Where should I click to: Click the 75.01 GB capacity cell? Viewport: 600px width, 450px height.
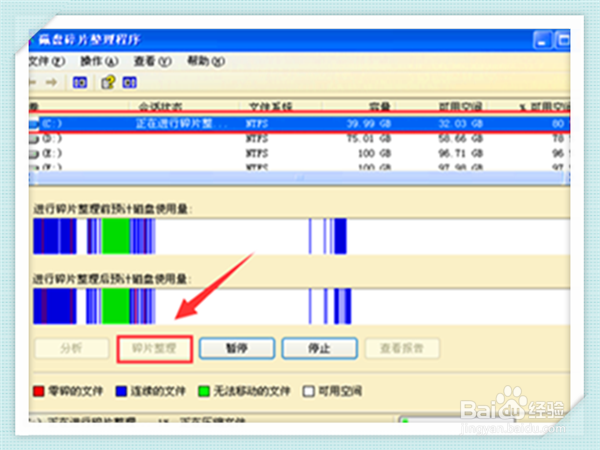click(369, 139)
